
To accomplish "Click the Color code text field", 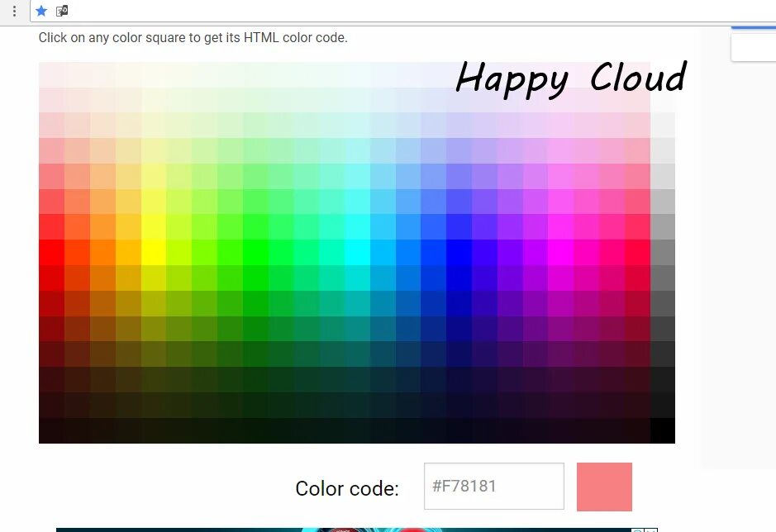I will click(x=494, y=486).
